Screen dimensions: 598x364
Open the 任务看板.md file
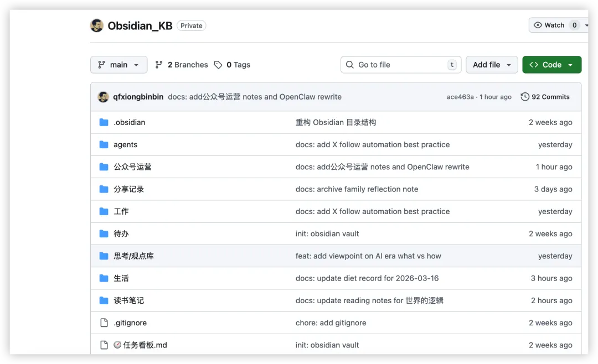[140, 345]
